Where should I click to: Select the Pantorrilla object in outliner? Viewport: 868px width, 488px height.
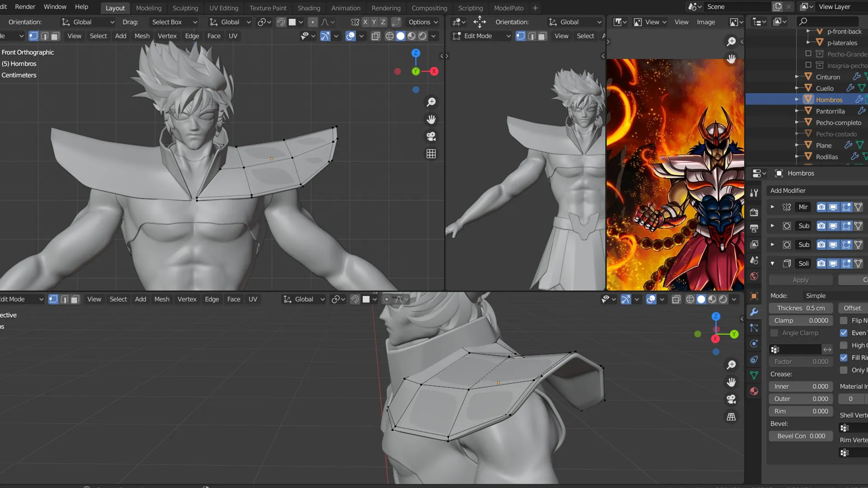pyautogui.click(x=830, y=112)
